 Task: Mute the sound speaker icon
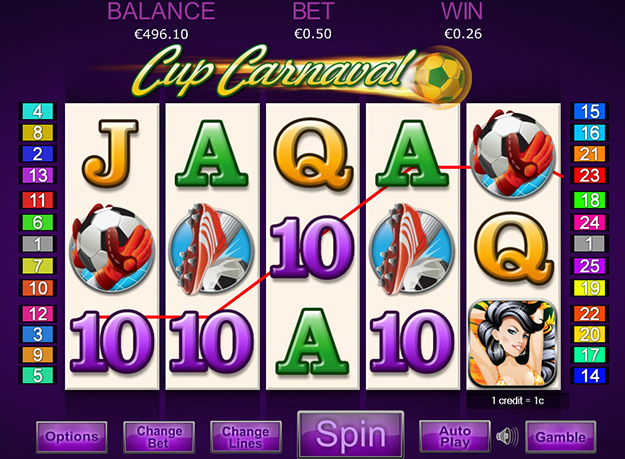[x=507, y=437]
